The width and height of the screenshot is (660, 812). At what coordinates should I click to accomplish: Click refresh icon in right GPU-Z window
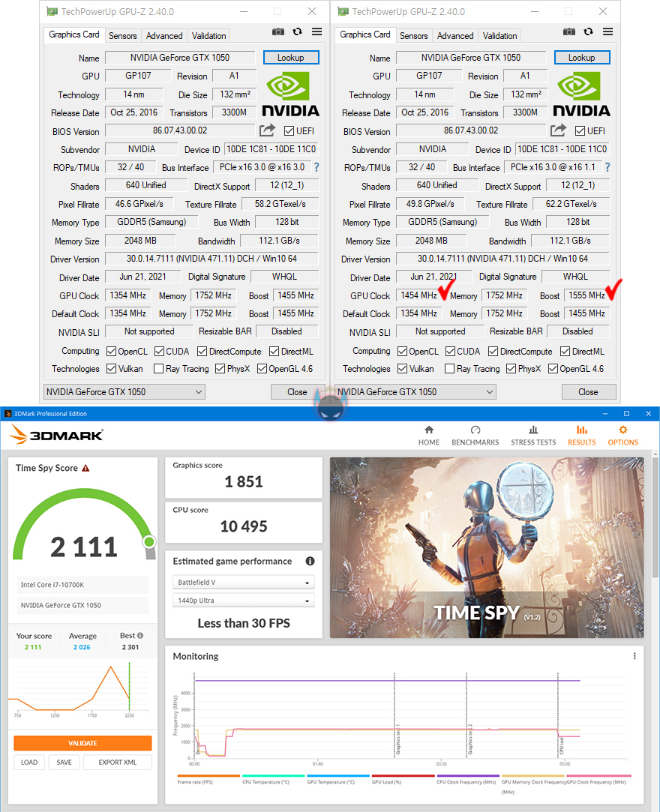pos(589,32)
